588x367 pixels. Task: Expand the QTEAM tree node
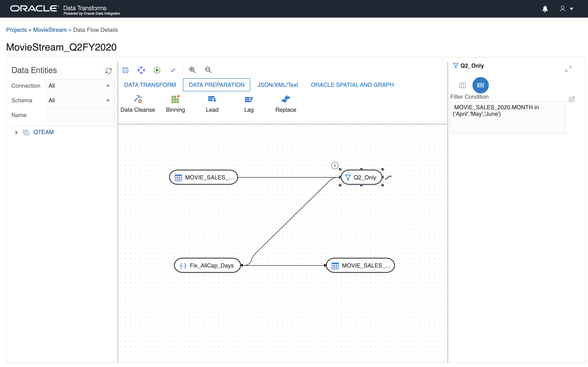pos(17,133)
